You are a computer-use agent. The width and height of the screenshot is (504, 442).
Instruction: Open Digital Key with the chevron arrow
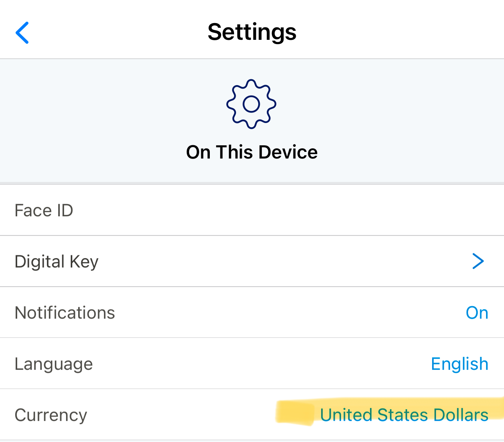pyautogui.click(x=478, y=261)
